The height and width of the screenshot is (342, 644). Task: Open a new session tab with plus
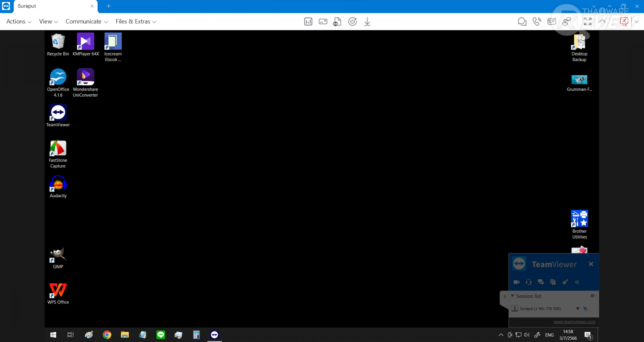click(x=109, y=6)
